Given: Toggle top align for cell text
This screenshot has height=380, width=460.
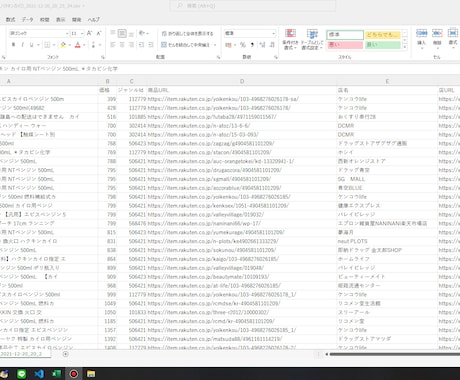Looking at the screenshot, I should (113, 33).
